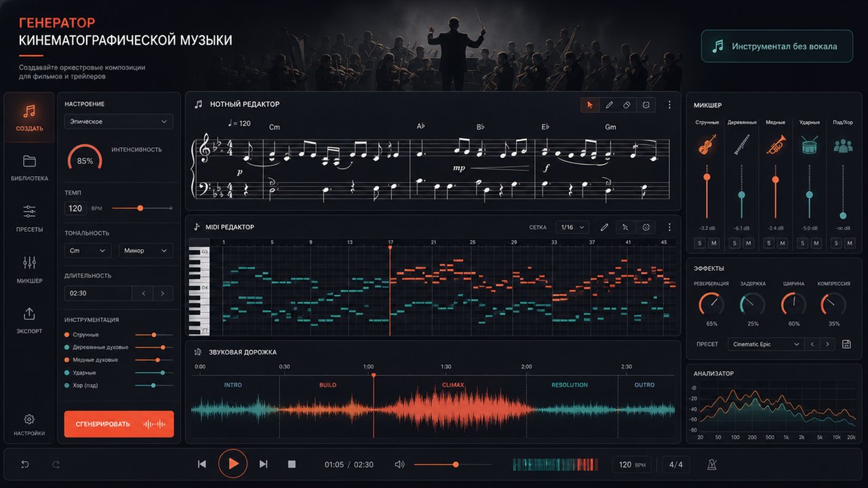Click the Длительность 02:30 field
The height and width of the screenshot is (488, 868).
point(98,293)
